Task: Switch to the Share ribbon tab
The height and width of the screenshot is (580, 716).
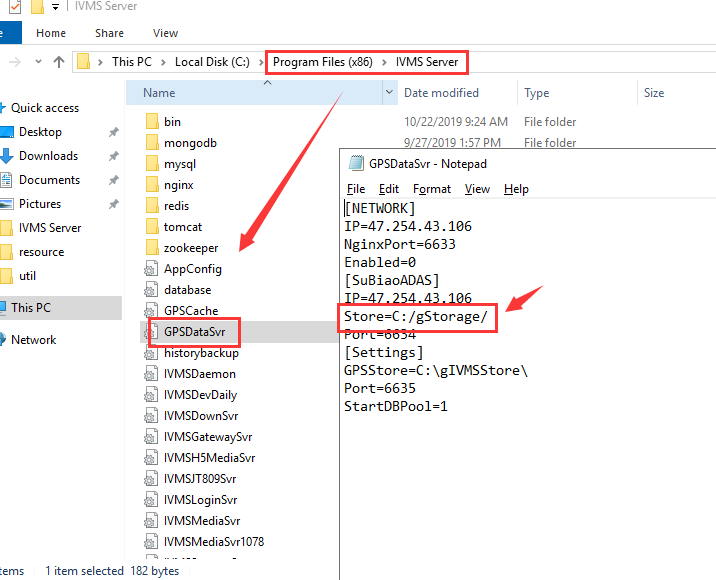Action: [x=109, y=33]
